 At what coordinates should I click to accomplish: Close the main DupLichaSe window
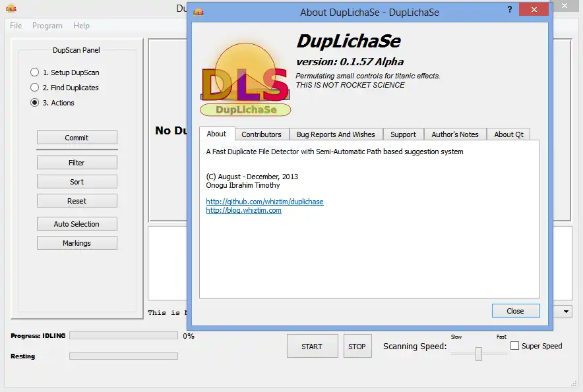(565, 6)
